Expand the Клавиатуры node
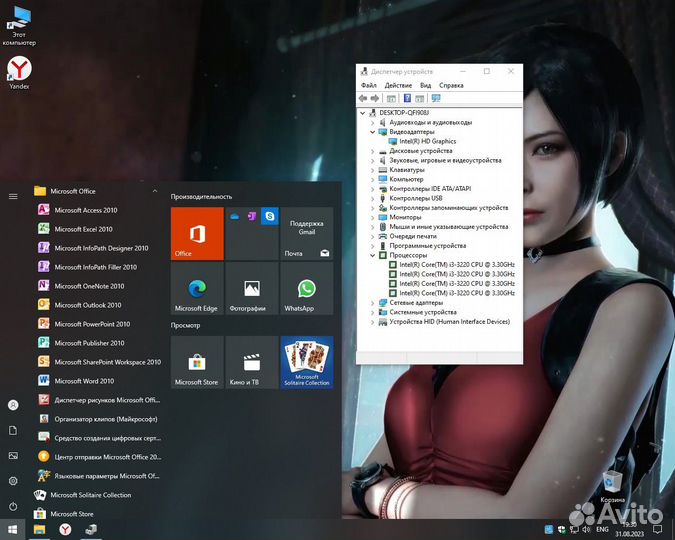This screenshot has height=540, width=675. click(x=372, y=170)
